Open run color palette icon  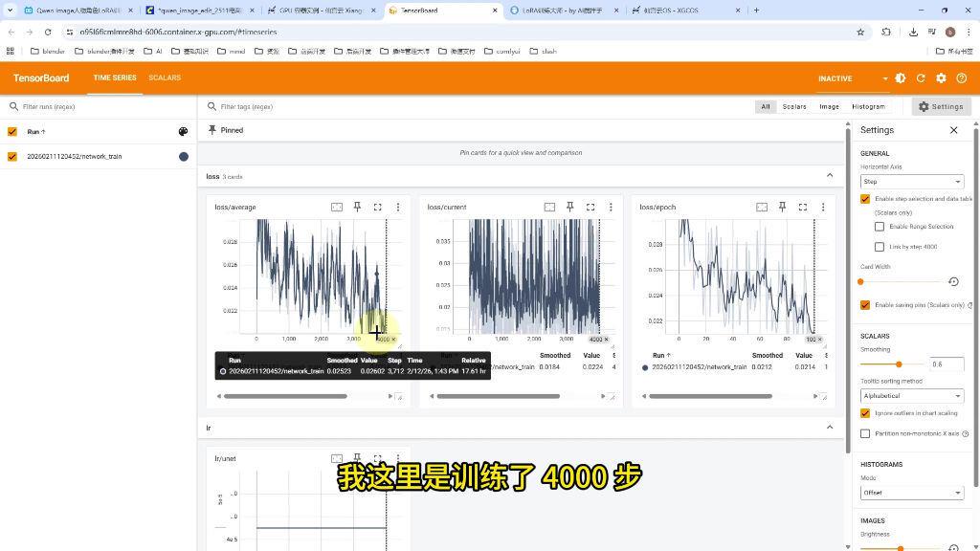(183, 132)
